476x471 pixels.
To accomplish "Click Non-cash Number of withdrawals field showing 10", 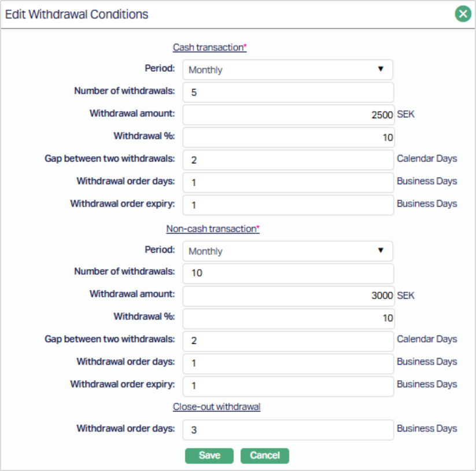I will pos(287,273).
